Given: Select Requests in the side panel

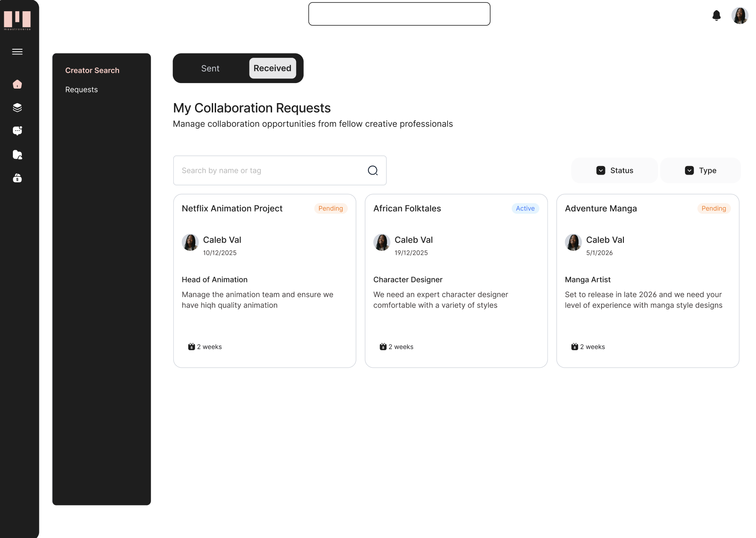Looking at the screenshot, I should click(x=81, y=89).
